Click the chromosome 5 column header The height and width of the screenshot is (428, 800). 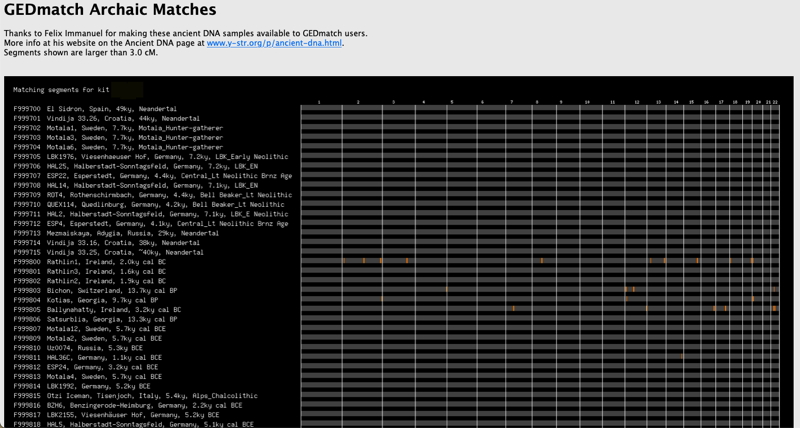click(452, 102)
